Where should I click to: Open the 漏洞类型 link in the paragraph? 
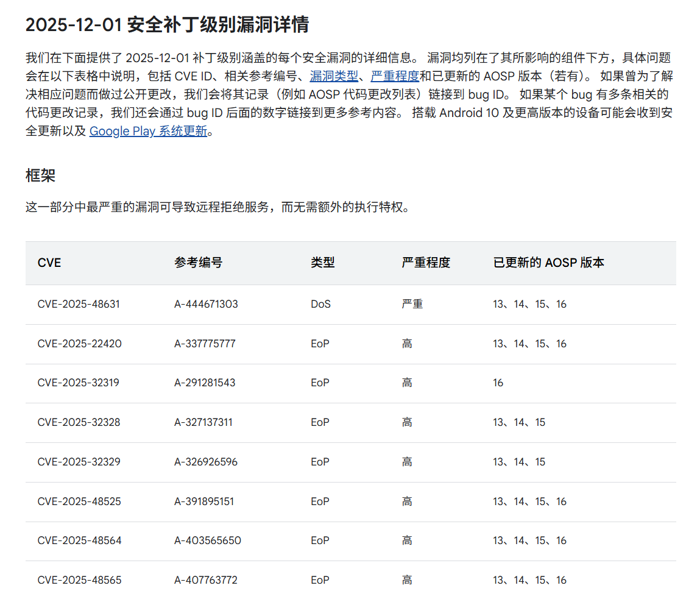coord(334,76)
